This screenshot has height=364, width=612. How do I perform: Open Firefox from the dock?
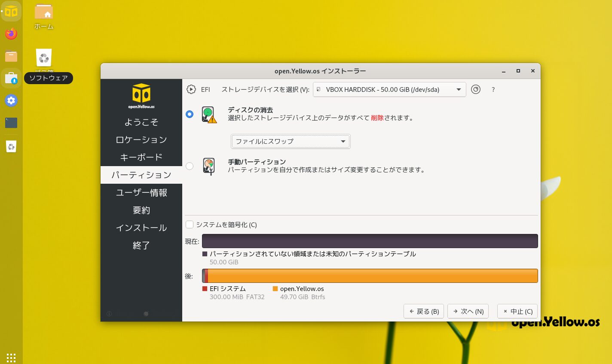[11, 33]
